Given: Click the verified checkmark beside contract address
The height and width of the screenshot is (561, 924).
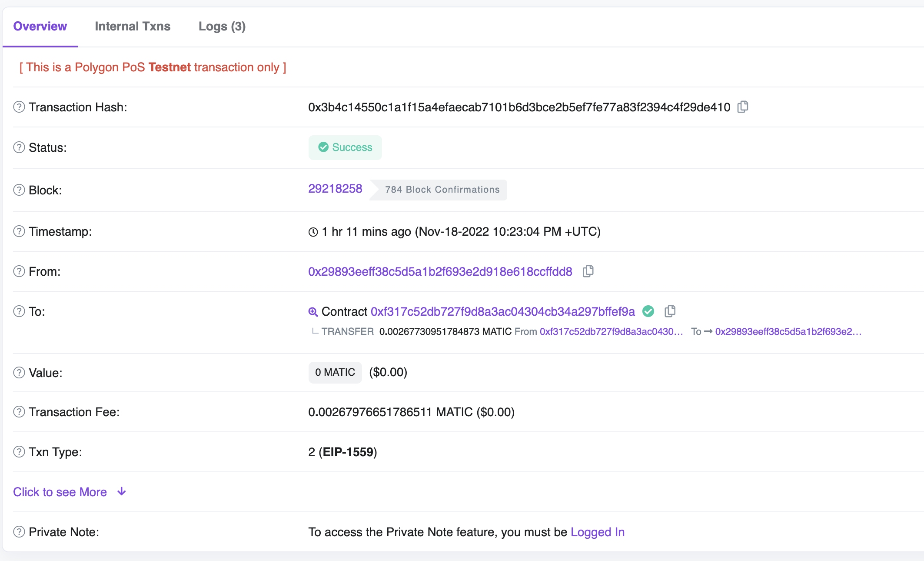Looking at the screenshot, I should [x=648, y=311].
